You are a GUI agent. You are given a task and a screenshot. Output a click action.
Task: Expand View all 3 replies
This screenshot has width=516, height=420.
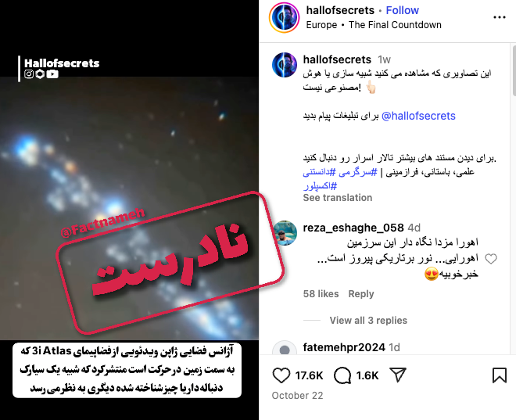coord(368,320)
